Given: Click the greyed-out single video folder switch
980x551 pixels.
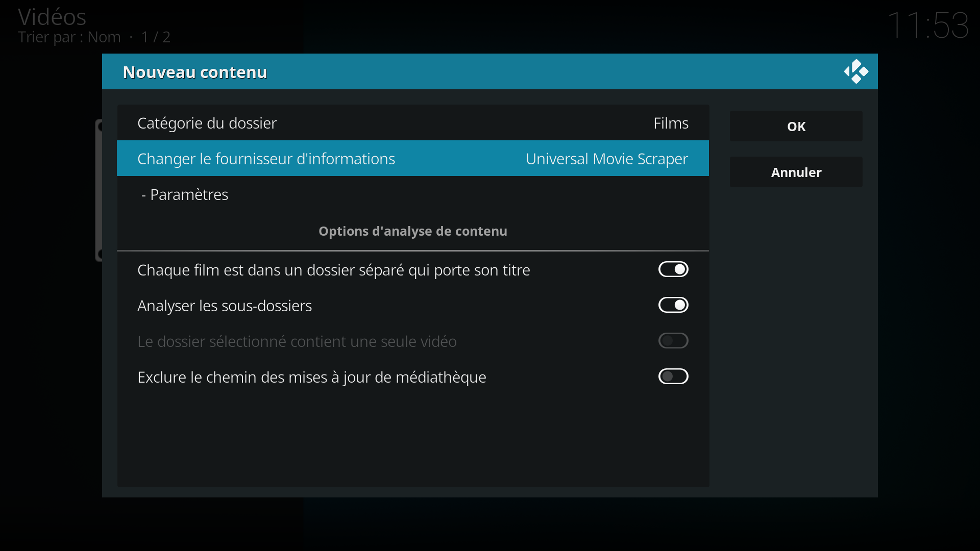Looking at the screenshot, I should [x=673, y=341].
